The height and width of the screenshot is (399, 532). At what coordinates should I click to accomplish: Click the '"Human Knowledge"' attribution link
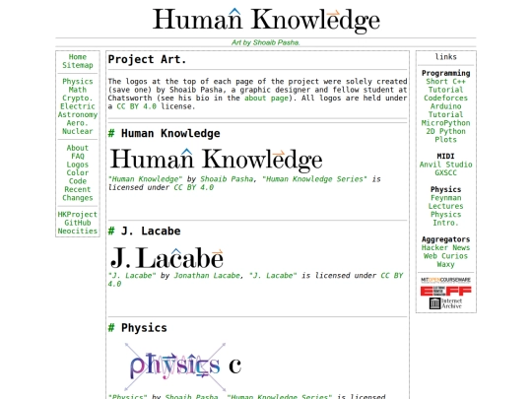[145, 179]
